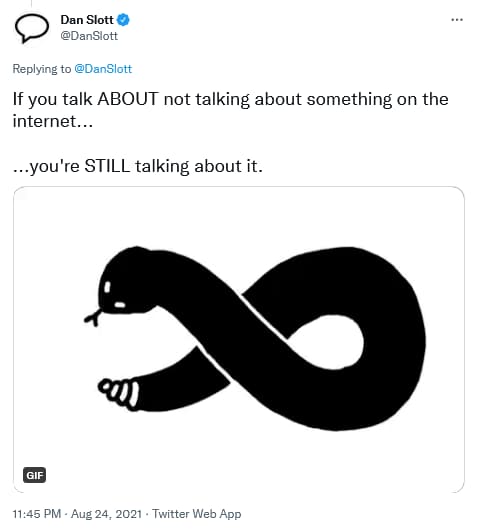478x529 pixels.
Task: Click the speech bubble profile avatar
Action: (x=32, y=28)
